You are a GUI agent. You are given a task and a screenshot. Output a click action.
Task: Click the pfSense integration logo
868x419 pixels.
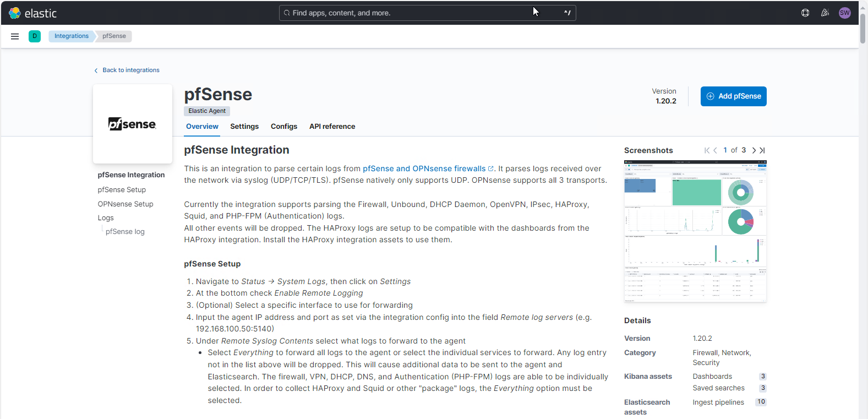point(133,124)
